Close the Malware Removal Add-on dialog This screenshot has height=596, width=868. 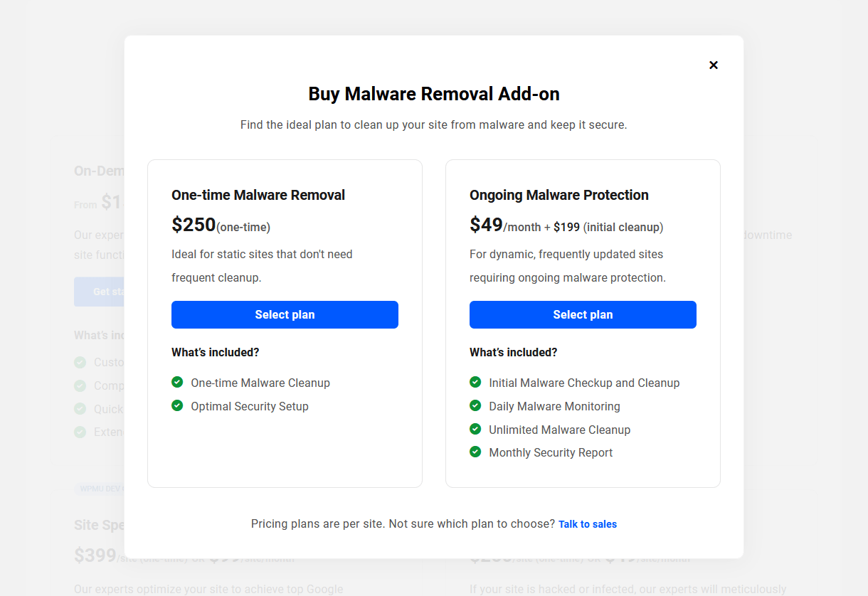click(x=714, y=65)
